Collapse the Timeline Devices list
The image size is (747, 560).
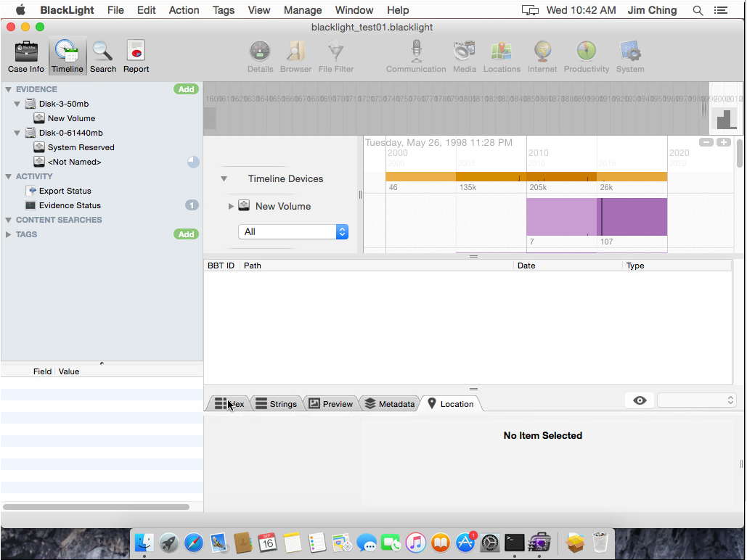(x=224, y=179)
